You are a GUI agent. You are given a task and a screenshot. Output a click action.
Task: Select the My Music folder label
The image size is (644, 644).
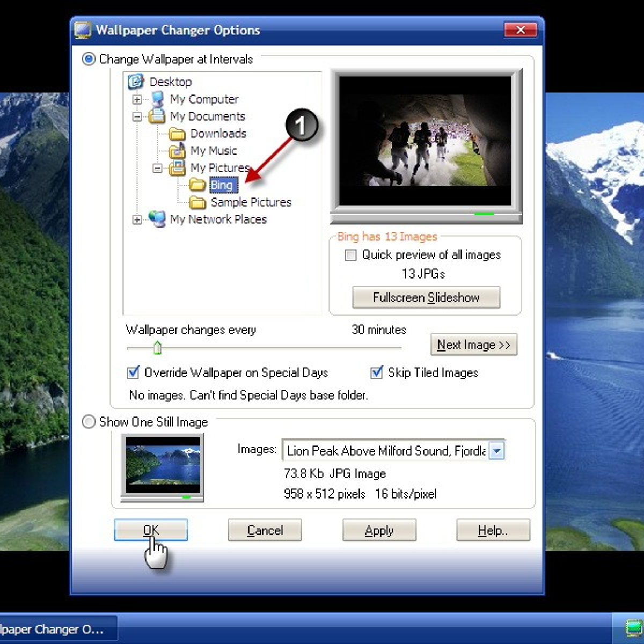pos(214,150)
